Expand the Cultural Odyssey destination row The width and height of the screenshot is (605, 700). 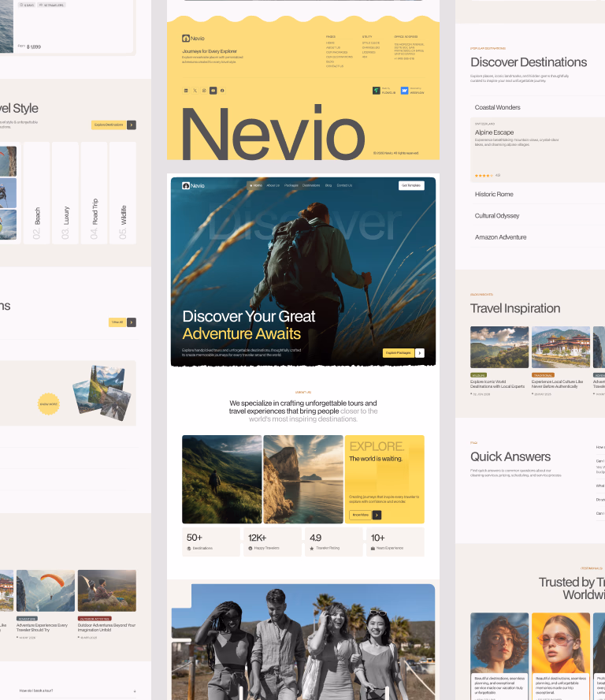point(537,216)
